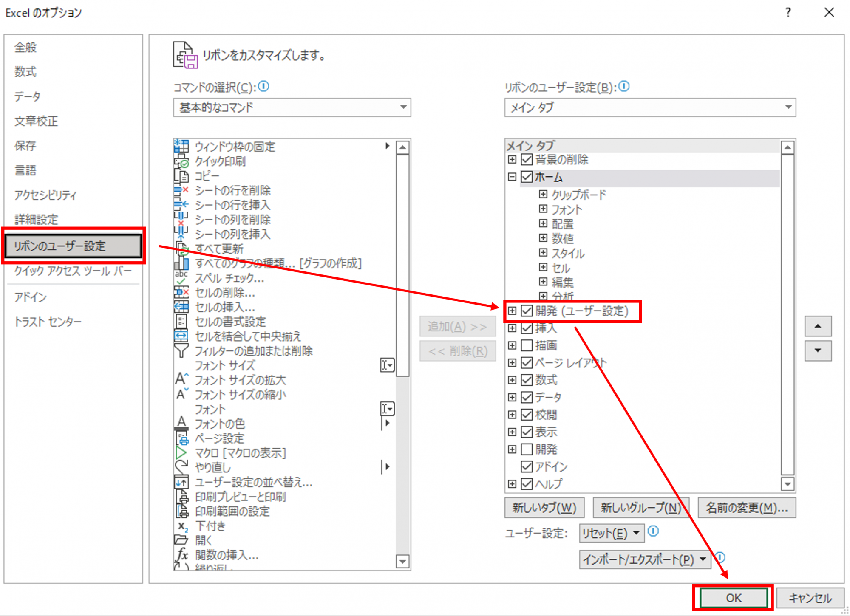Image resolution: width=850 pixels, height=616 pixels.
Task: Toggle the データ tab checkbox
Action: (527, 397)
